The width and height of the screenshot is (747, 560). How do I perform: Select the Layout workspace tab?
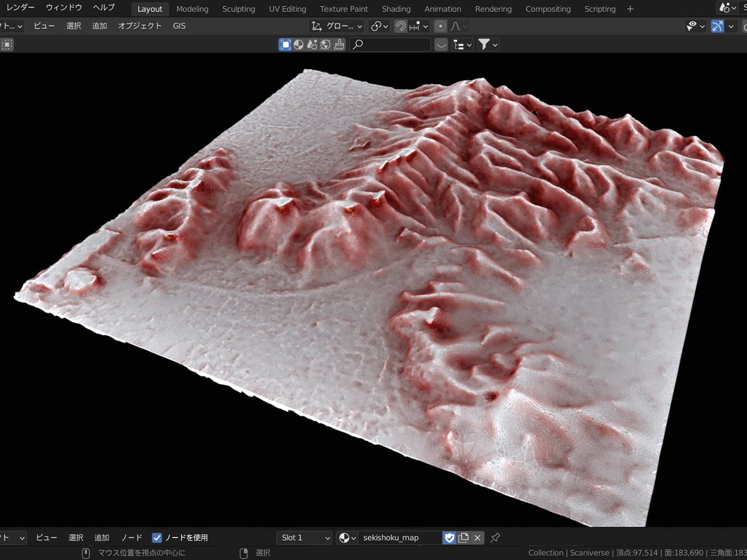click(150, 9)
